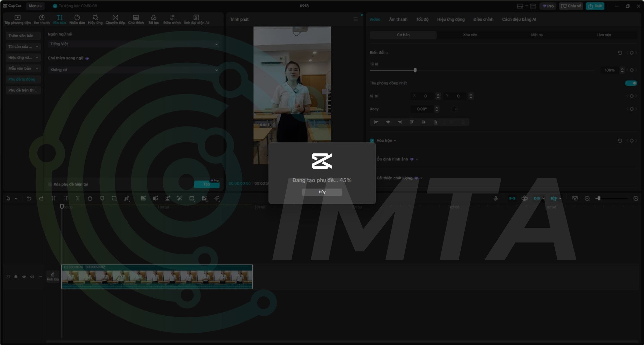Open the Nhãn dán sticker panel

tap(77, 19)
